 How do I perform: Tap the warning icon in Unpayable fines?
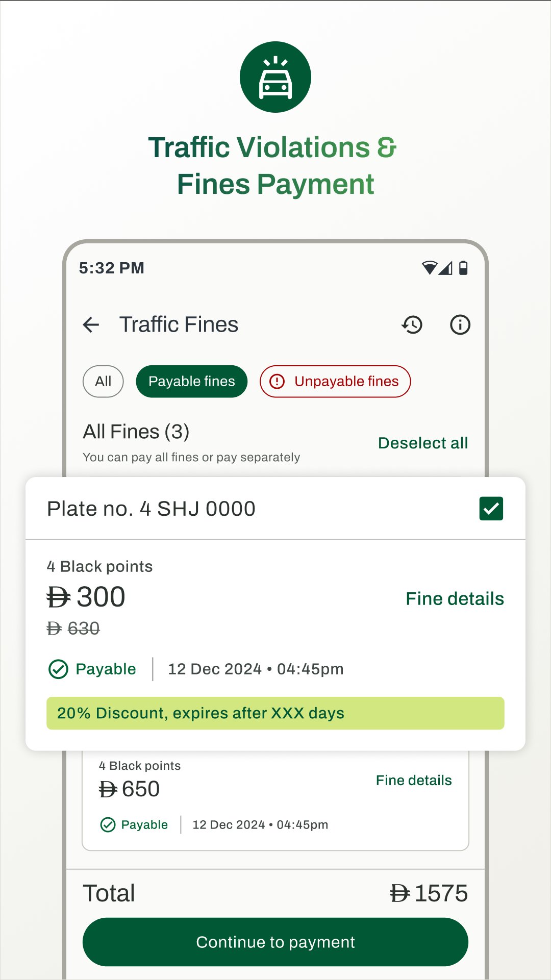click(277, 381)
